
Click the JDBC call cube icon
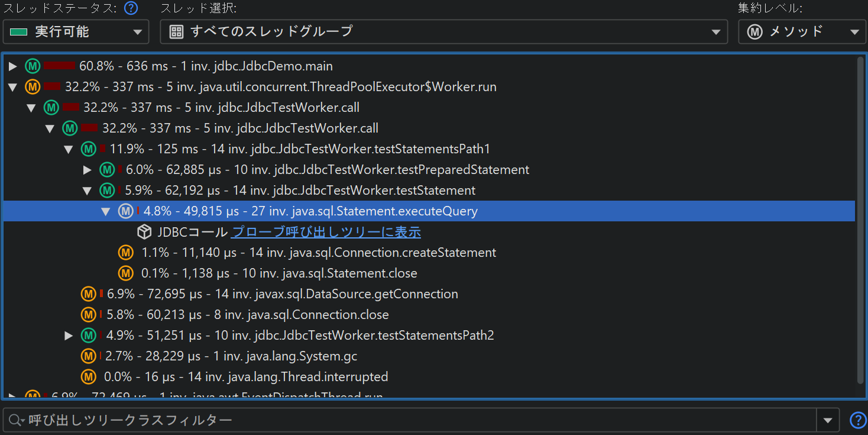(144, 232)
